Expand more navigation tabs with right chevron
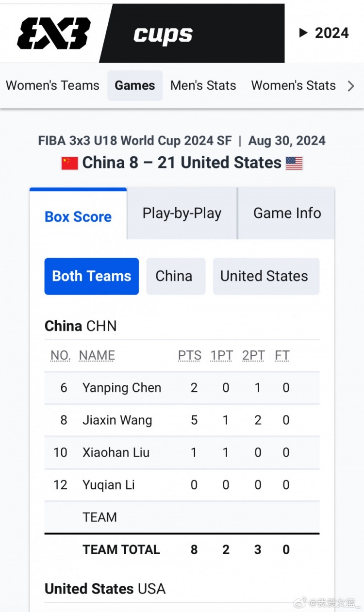 click(x=351, y=86)
